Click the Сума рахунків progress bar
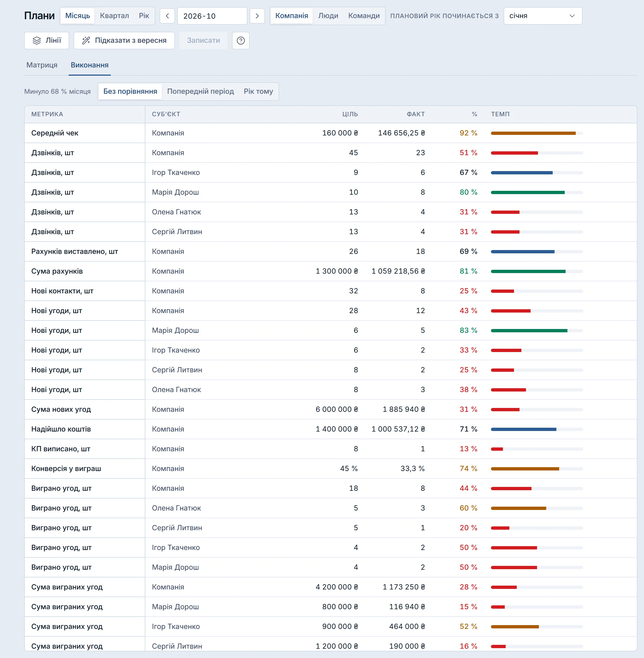This screenshot has width=644, height=658. (537, 271)
